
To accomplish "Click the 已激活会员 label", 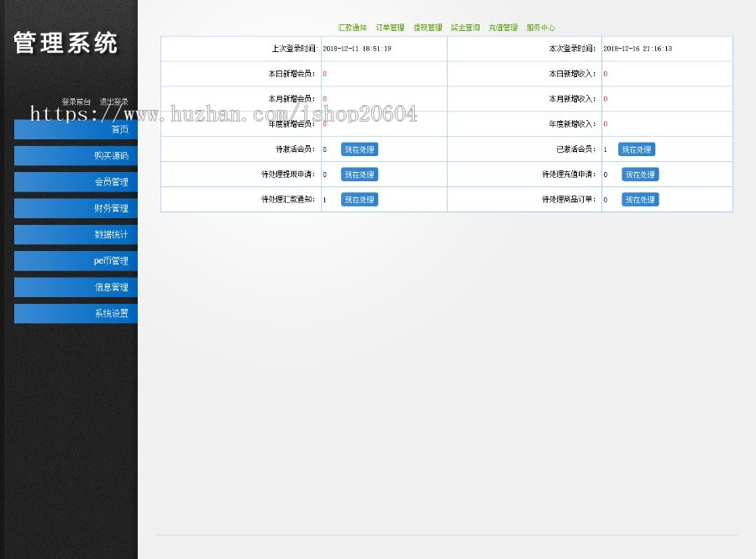I will pyautogui.click(x=576, y=149).
